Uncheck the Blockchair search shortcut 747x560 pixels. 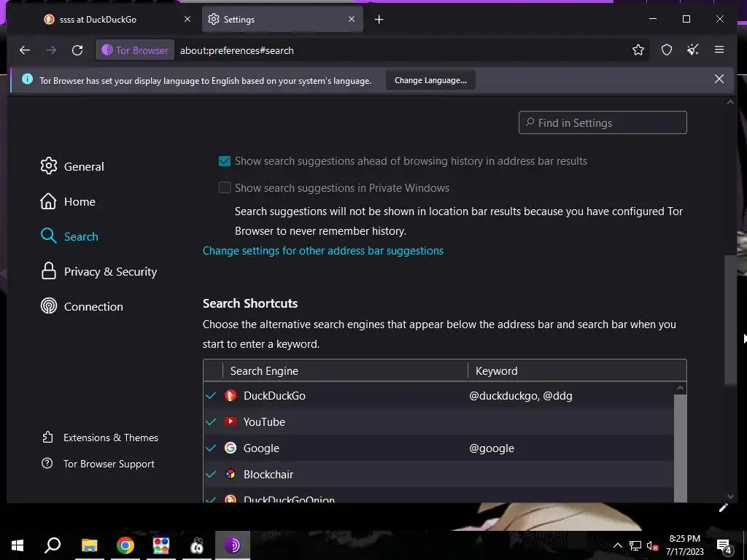(211, 474)
